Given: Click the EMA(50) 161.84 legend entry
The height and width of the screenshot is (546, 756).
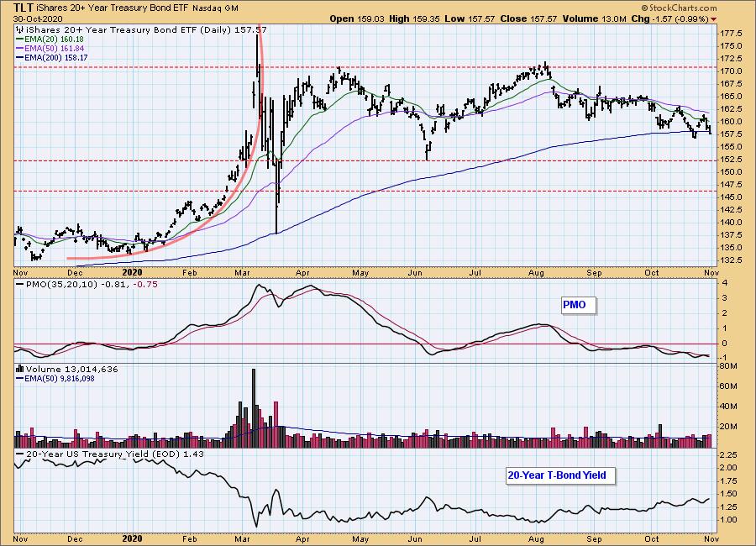Looking at the screenshot, I should pos(50,48).
